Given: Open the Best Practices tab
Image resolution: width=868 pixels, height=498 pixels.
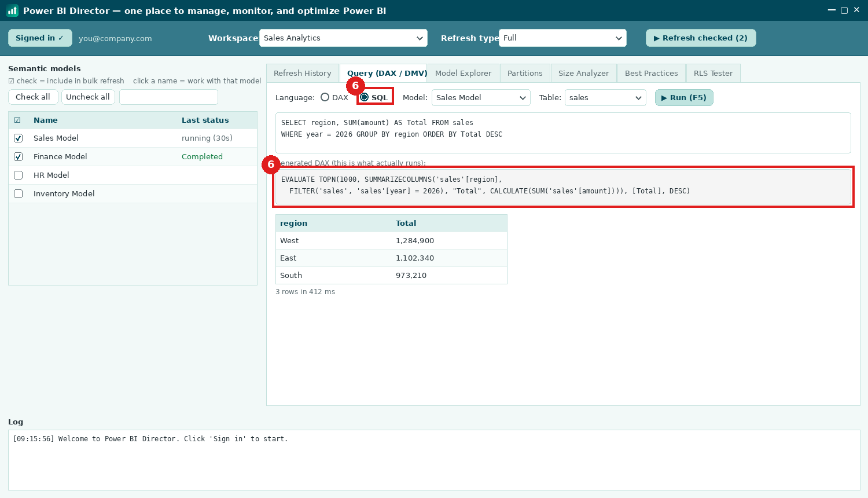Looking at the screenshot, I should tap(652, 73).
